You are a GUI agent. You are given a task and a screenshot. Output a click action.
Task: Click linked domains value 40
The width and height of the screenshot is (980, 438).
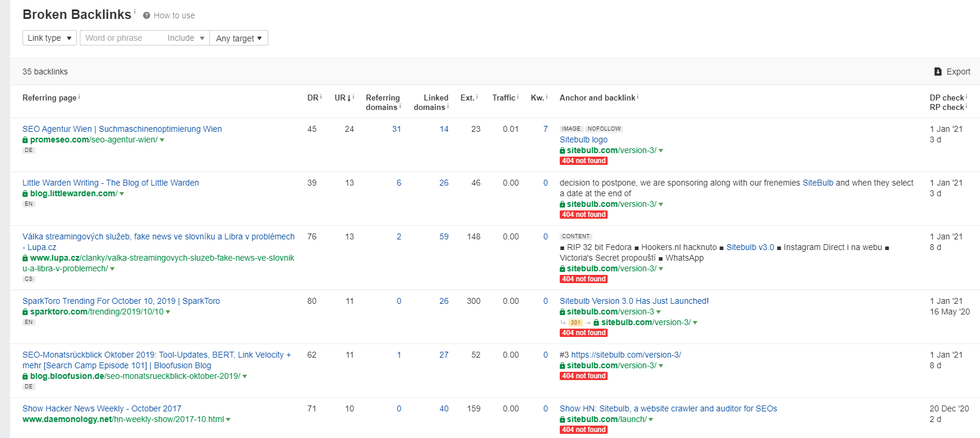444,408
